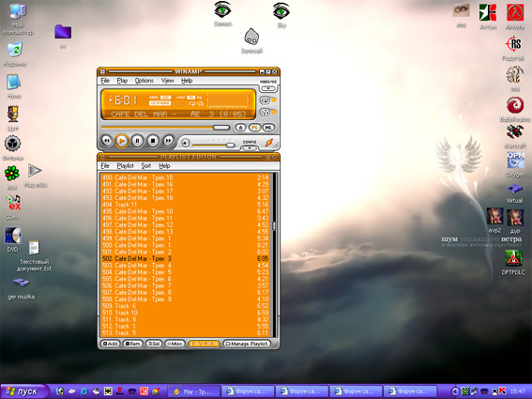Click the Misc button in Playlist Editor

(x=175, y=344)
